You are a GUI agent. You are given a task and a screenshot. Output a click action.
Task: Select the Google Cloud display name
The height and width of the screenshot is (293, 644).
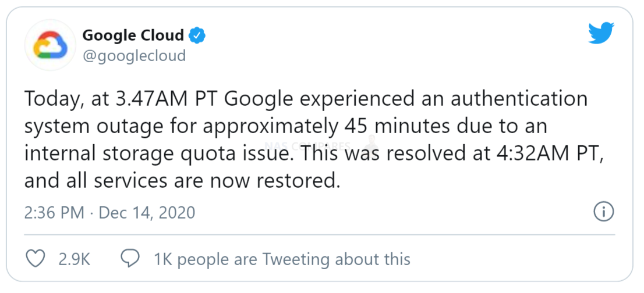point(133,35)
